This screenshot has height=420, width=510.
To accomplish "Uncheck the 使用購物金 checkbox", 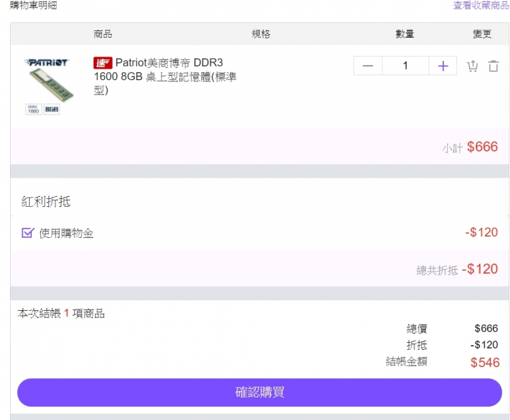I will click(x=28, y=233).
